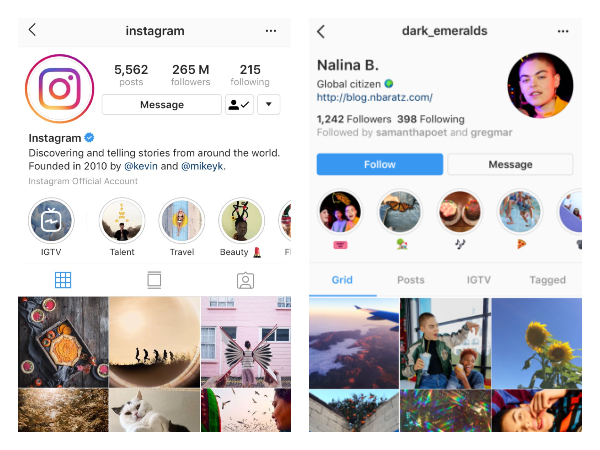Toggle following status person-check button

239,104
